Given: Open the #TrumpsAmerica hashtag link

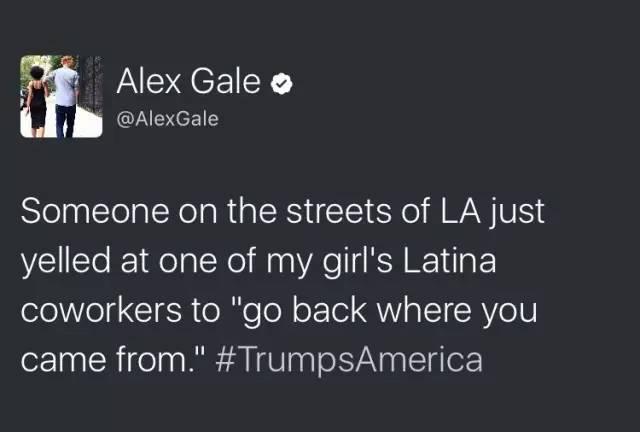Looking at the screenshot, I should [349, 360].
